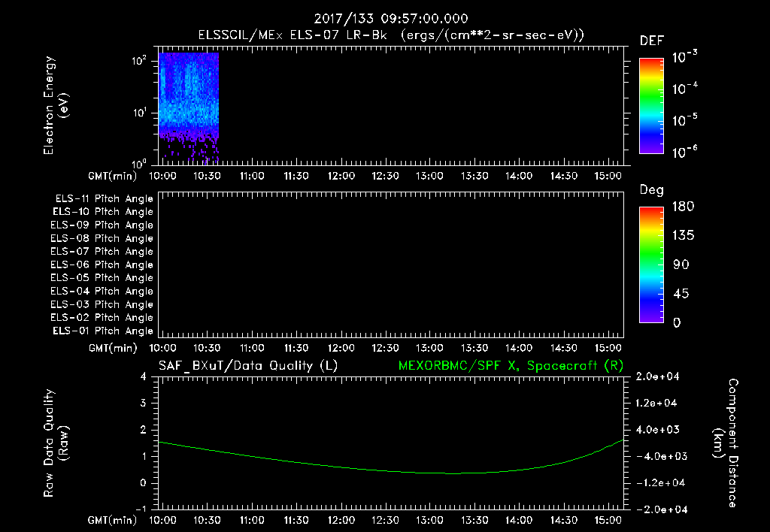This screenshot has height=532, width=770.
Task: Click the 180 label on the Deg scale
Action: click(x=683, y=207)
